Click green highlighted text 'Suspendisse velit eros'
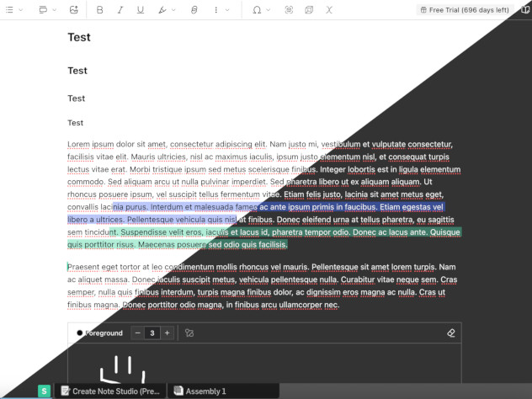 tap(162, 232)
